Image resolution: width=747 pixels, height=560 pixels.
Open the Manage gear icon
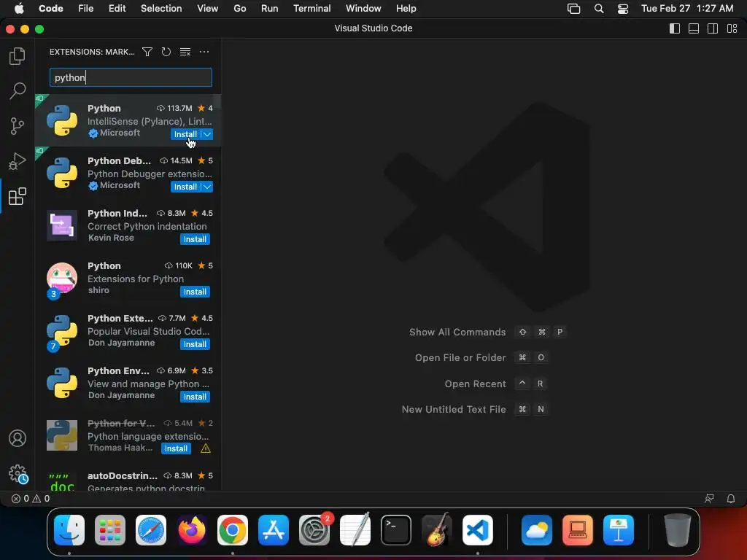pyautogui.click(x=18, y=474)
